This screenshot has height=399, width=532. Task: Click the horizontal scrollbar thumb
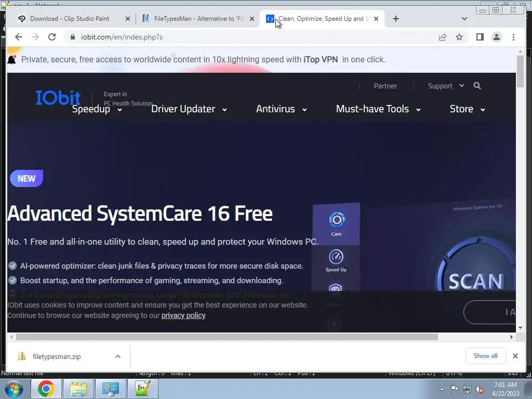[227, 337]
